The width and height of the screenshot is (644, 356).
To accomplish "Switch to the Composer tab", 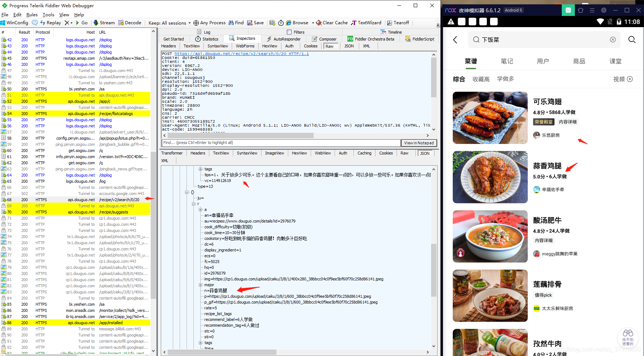I will coord(325,39).
